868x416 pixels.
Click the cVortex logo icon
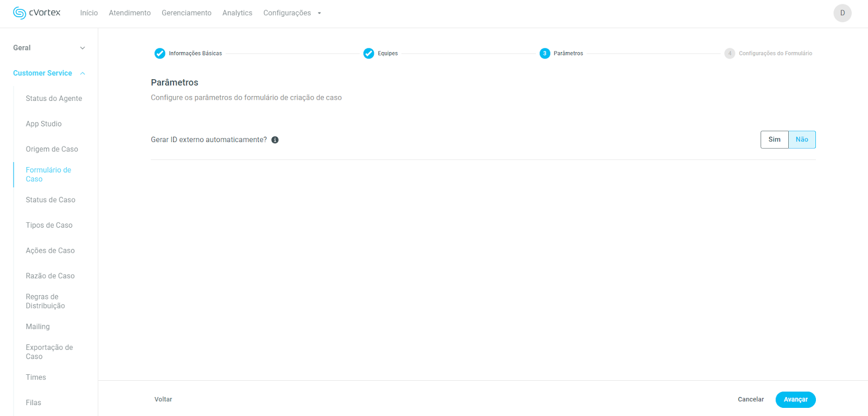point(20,13)
